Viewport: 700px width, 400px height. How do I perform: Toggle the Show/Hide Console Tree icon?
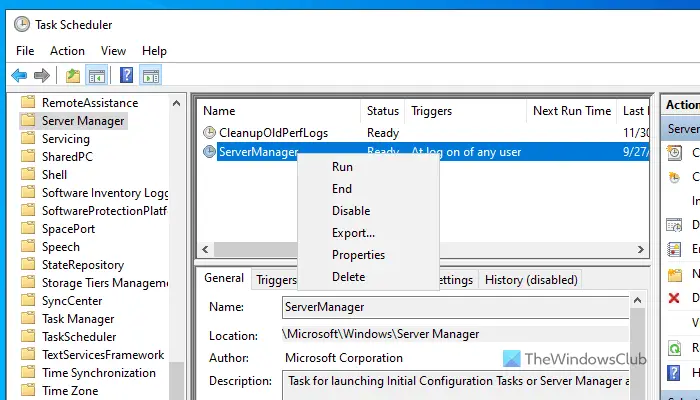point(97,75)
